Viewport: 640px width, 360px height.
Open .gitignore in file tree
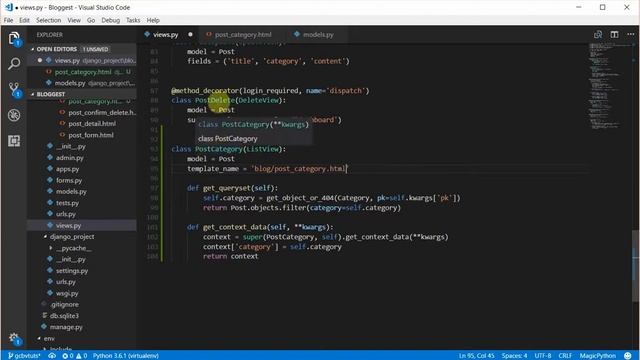tap(64, 304)
